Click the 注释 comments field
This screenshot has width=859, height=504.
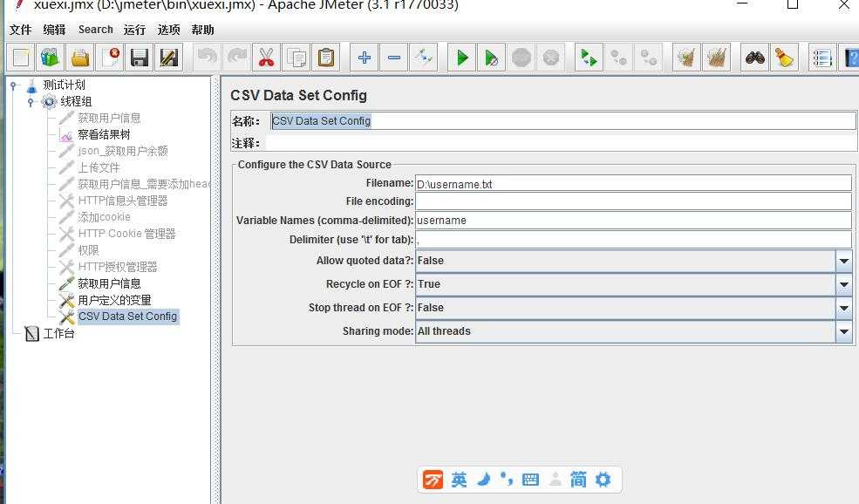561,143
